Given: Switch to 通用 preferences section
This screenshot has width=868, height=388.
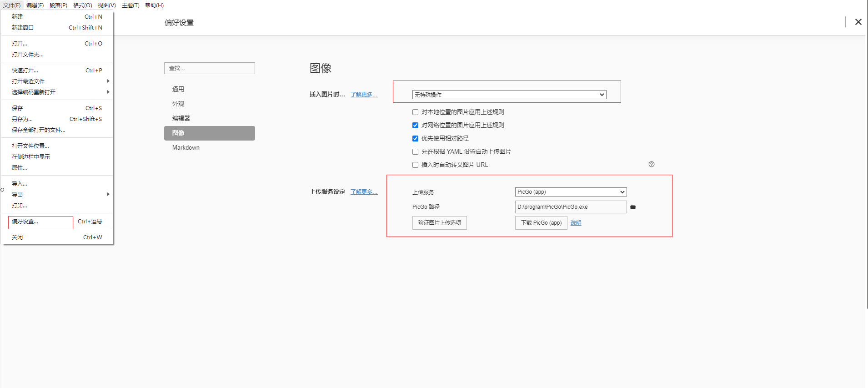Looking at the screenshot, I should click(210, 89).
